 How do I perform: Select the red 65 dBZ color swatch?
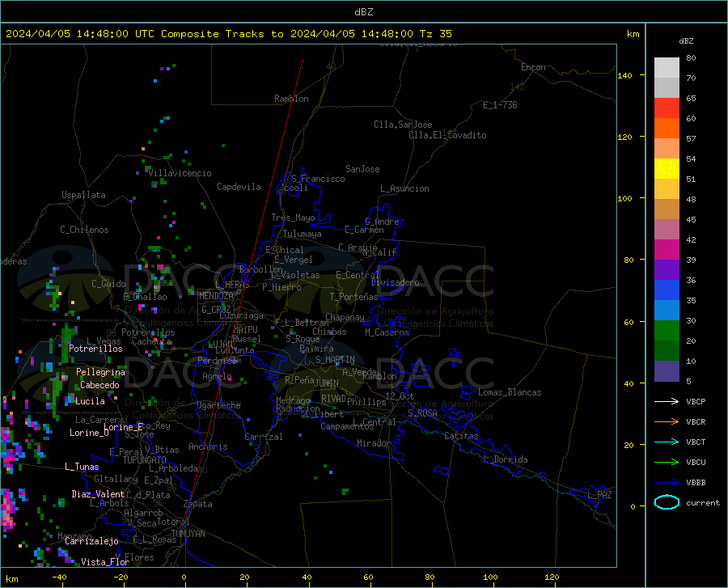pos(667,108)
